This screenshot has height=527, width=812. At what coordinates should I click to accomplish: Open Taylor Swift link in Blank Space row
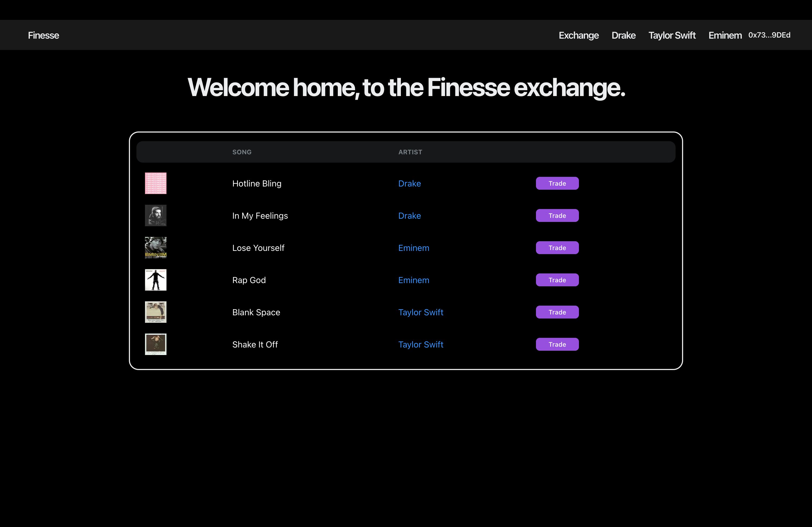point(421,312)
